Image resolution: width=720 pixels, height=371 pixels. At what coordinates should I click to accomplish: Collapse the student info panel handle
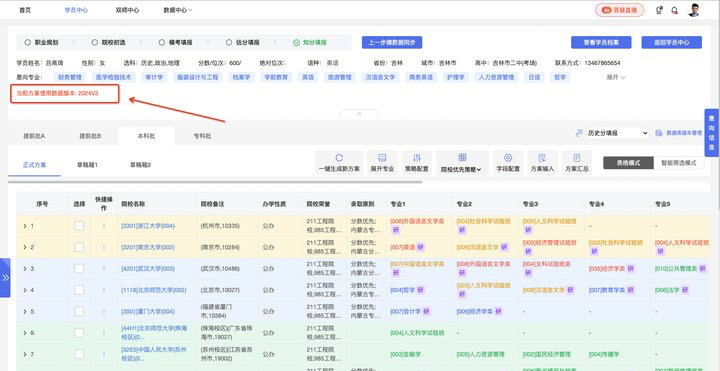click(359, 114)
